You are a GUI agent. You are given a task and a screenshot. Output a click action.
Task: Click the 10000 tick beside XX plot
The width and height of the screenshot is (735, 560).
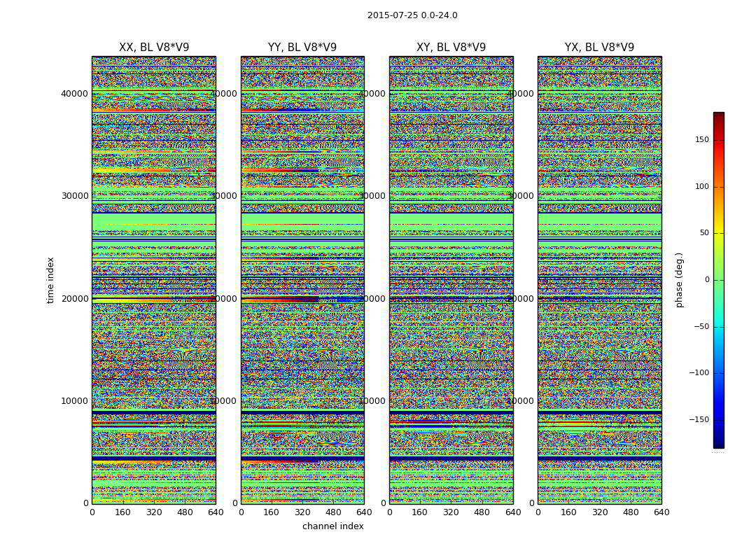tap(74, 401)
